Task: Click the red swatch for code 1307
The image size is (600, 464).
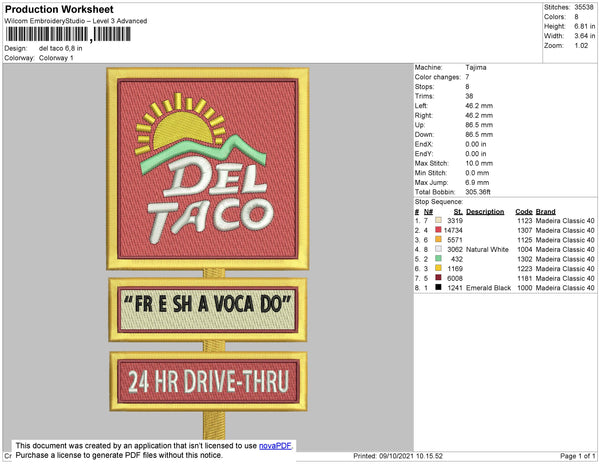Action: (x=439, y=230)
